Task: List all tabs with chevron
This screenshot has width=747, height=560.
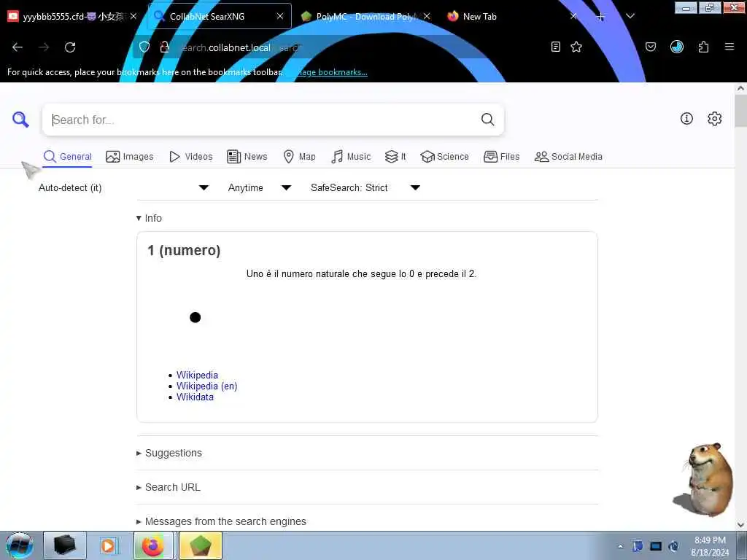Action: point(630,16)
